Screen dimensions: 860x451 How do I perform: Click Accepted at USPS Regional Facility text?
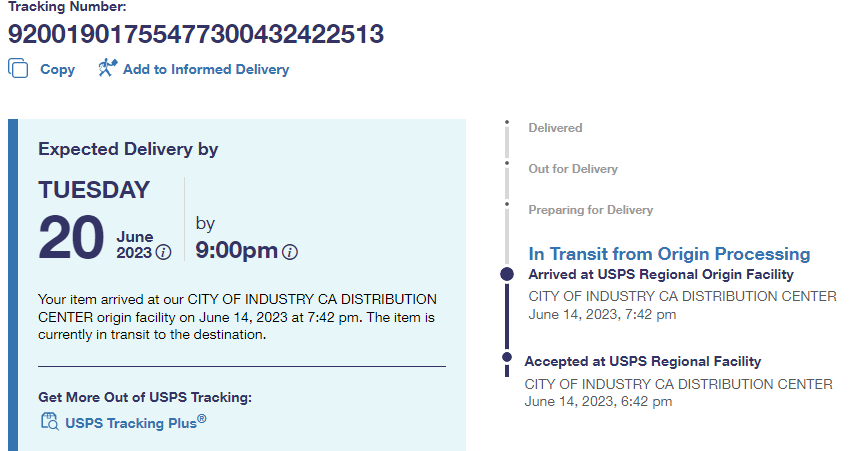[x=642, y=361]
